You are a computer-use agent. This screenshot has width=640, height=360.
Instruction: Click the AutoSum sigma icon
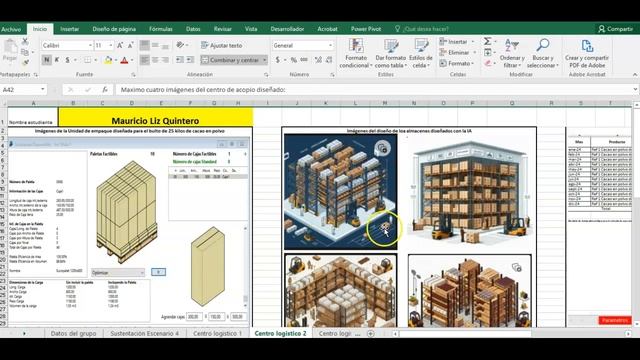click(487, 41)
